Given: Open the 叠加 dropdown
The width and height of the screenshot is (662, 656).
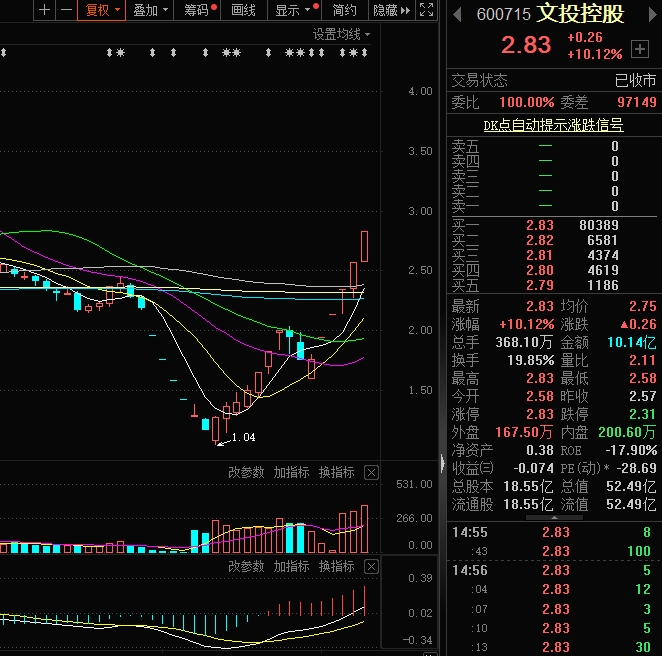Looking at the screenshot, I should click(150, 10).
